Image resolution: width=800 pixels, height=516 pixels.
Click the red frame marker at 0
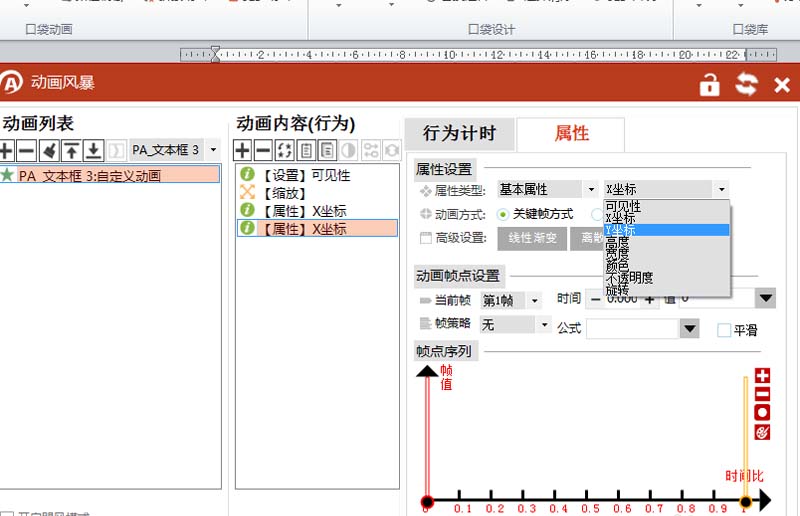pyautogui.click(x=427, y=502)
